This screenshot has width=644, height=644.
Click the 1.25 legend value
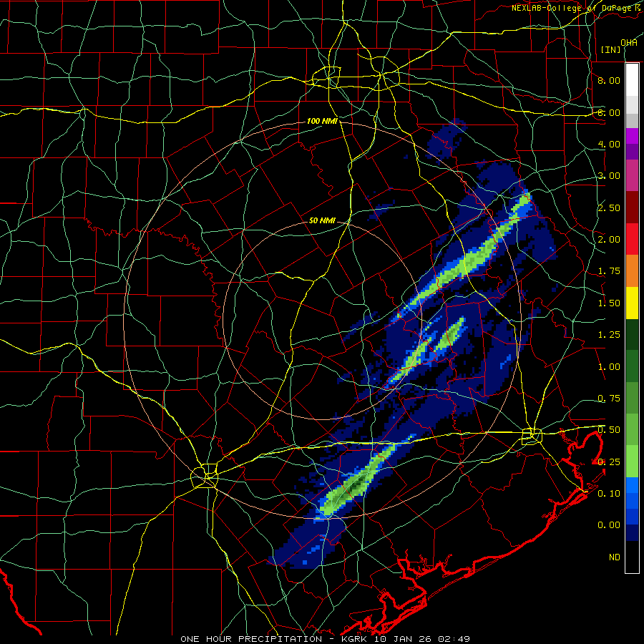[609, 335]
